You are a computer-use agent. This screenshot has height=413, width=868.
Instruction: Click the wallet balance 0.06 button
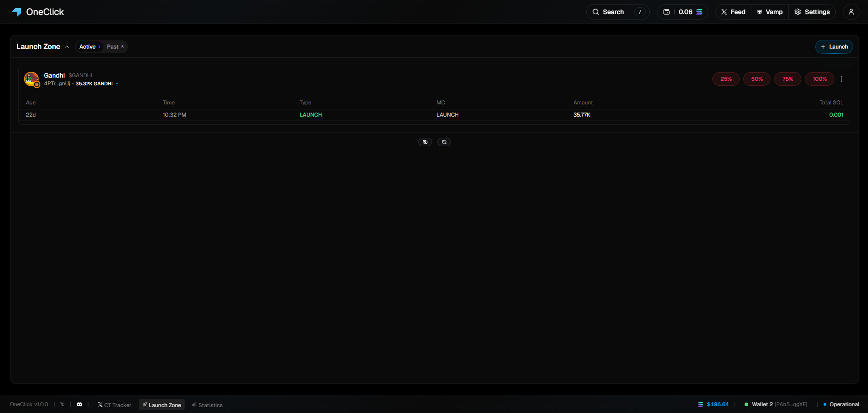682,12
